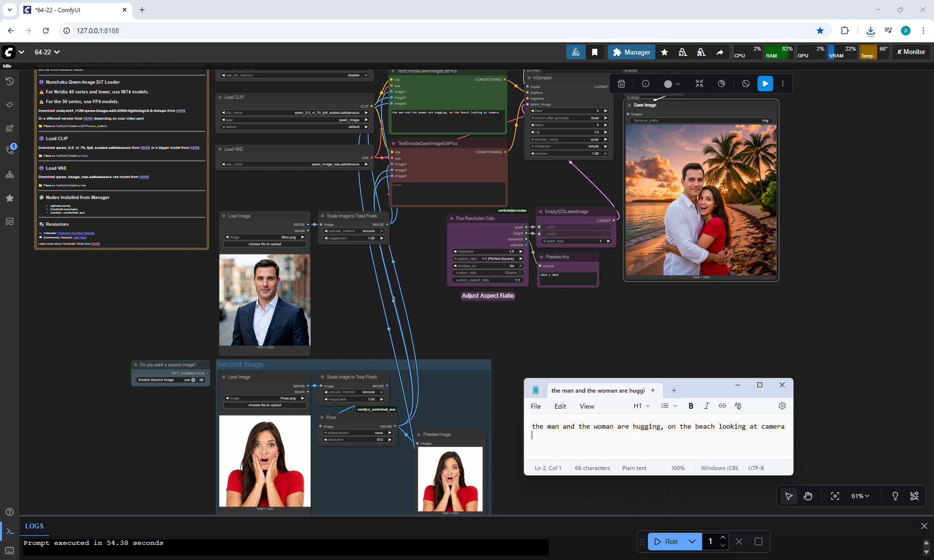Click the Manager button
The height and width of the screenshot is (560, 934).
(x=631, y=52)
